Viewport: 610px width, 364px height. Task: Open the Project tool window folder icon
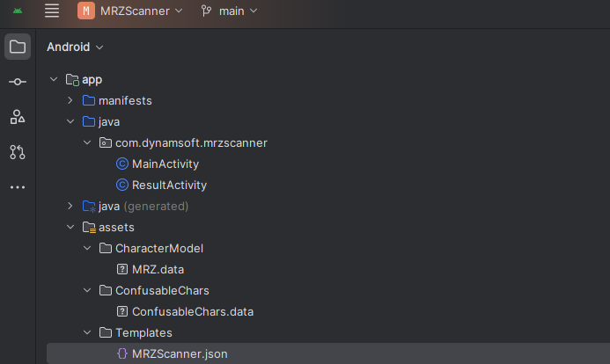coord(18,47)
